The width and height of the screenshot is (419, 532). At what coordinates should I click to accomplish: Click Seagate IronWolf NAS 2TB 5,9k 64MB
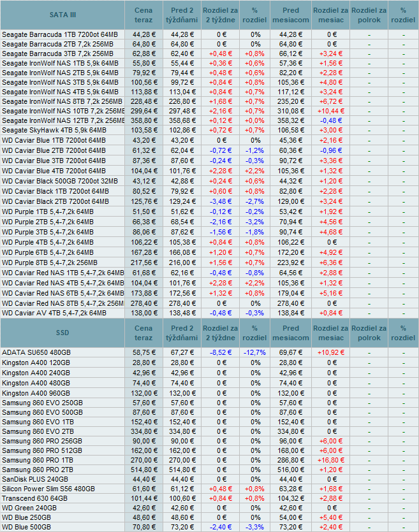[60, 73]
